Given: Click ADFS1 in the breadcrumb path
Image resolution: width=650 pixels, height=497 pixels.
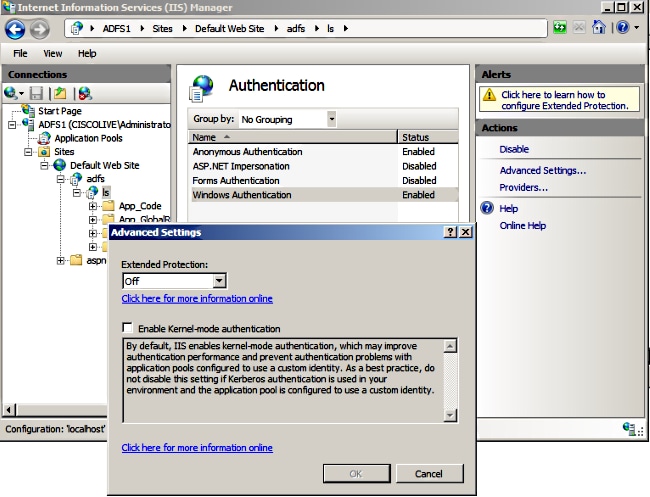Looking at the screenshot, I should 116,29.
